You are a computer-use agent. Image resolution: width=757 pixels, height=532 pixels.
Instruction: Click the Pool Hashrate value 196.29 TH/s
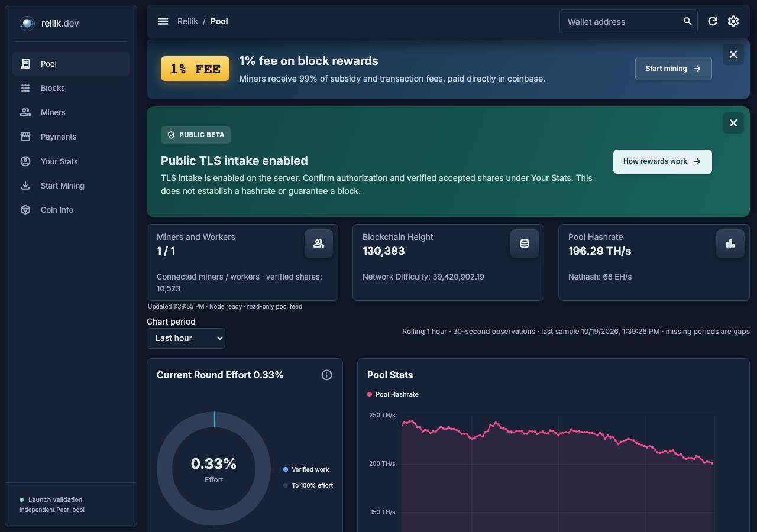600,251
